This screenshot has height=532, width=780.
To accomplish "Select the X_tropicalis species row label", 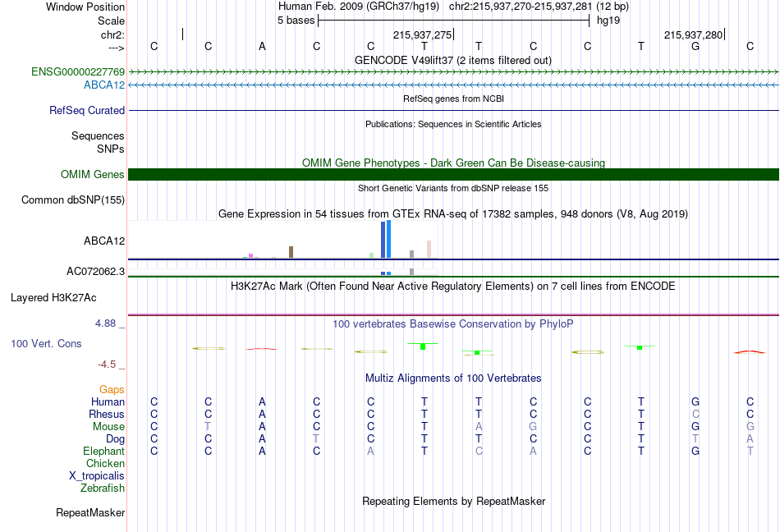I will (x=97, y=476).
